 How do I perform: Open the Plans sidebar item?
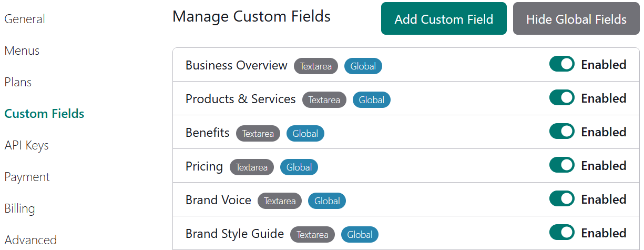tap(18, 82)
